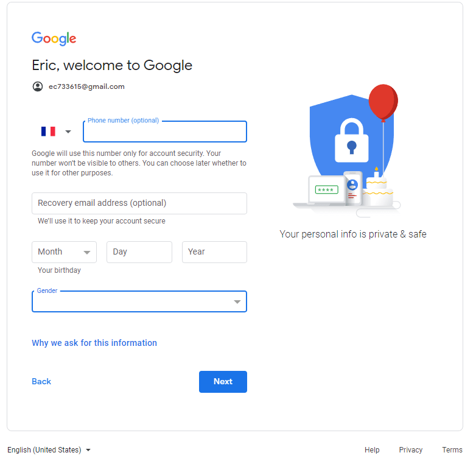Viewport: 476px width, 461px height.
Task: Click the red balloon illustration
Action: coord(383,102)
